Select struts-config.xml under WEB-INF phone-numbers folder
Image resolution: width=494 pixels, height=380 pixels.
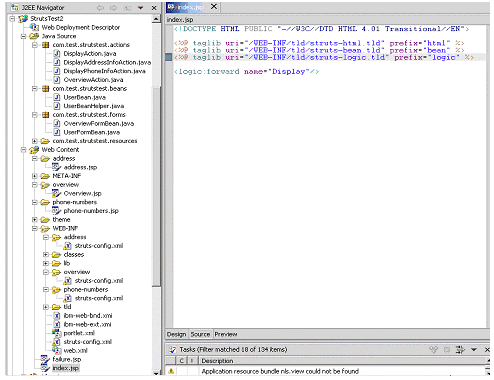click(99, 298)
